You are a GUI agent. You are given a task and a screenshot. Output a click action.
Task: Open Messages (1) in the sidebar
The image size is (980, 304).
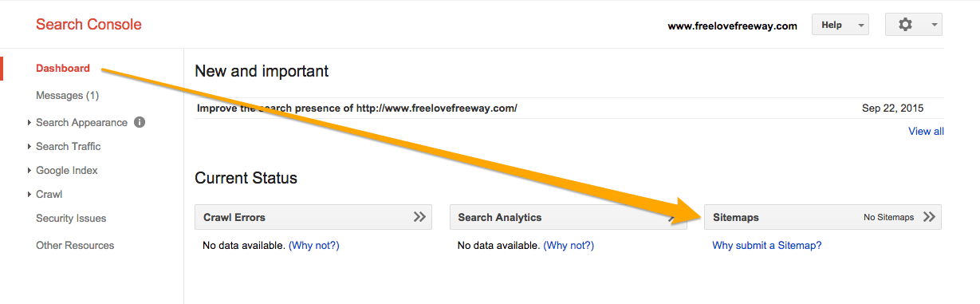tap(67, 95)
